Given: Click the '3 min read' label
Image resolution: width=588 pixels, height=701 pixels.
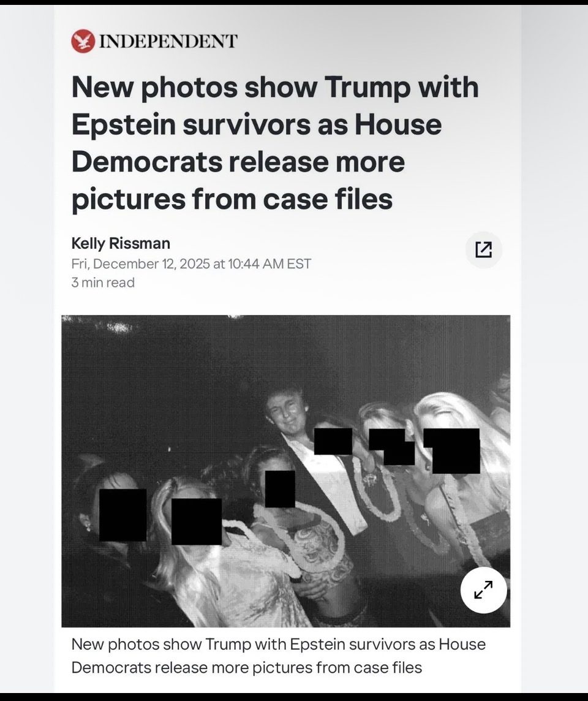Looking at the screenshot, I should [103, 282].
